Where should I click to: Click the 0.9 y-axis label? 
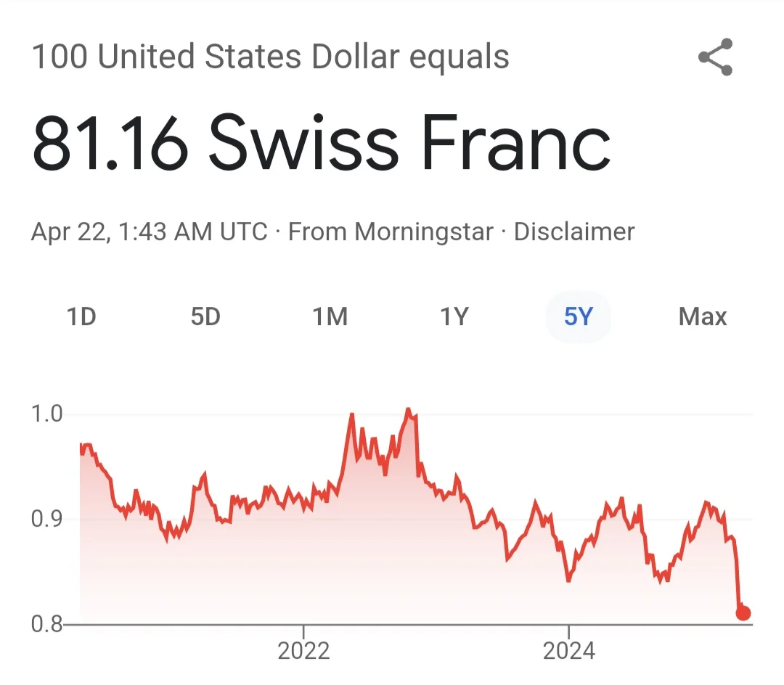tap(48, 520)
